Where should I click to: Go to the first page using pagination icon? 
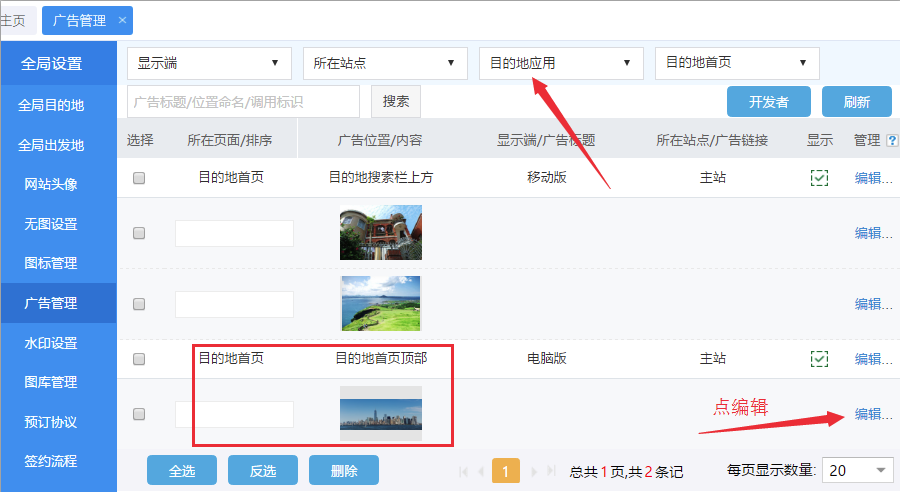(463, 471)
